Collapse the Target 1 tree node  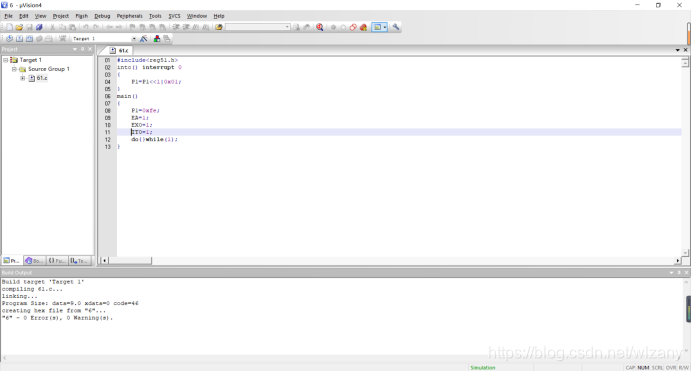click(6, 60)
